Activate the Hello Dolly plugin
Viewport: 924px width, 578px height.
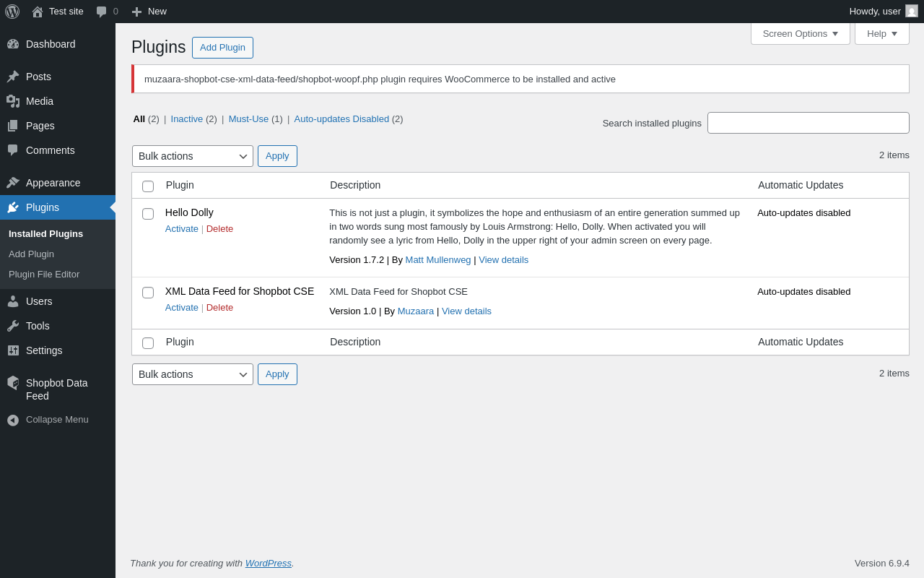[x=182, y=229]
